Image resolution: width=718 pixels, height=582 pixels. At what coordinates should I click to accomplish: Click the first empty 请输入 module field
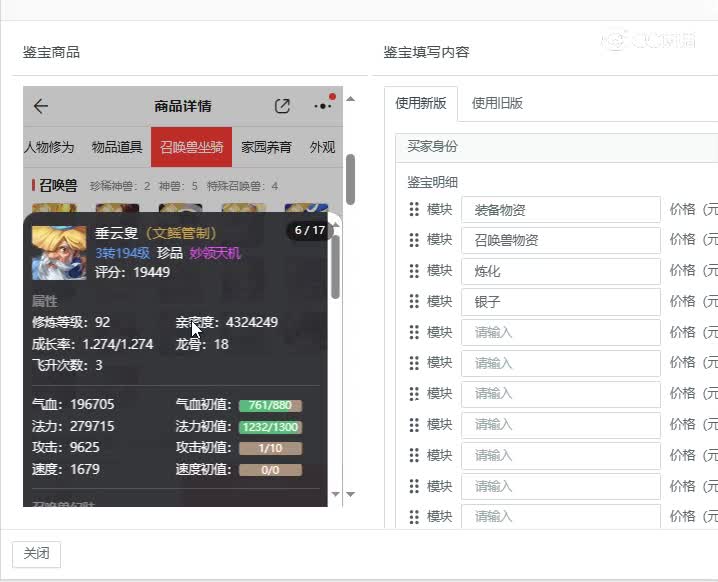pos(561,332)
